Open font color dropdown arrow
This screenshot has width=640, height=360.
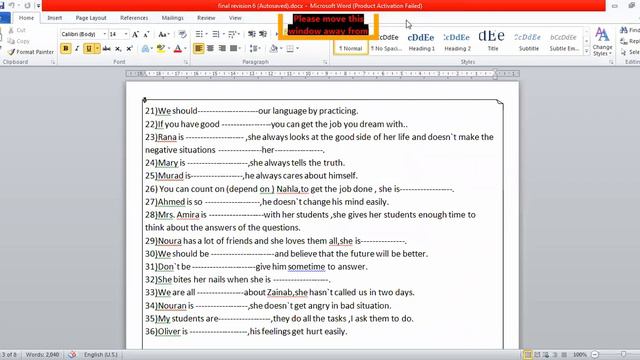(x=185, y=49)
